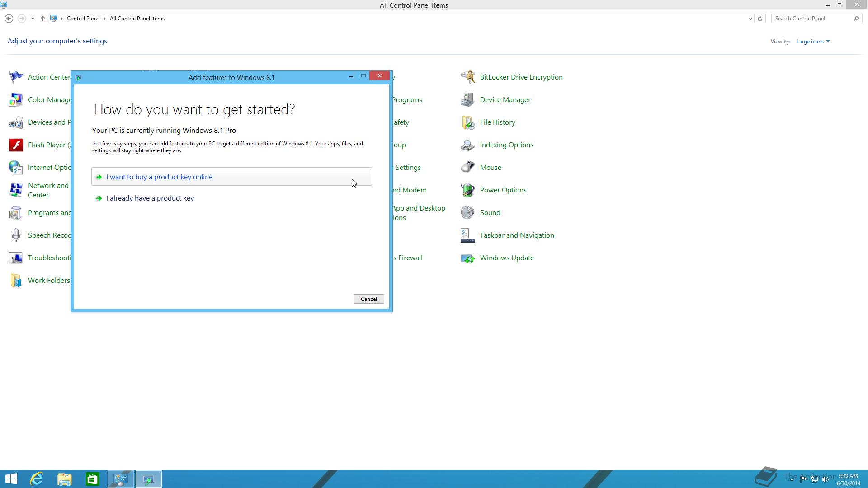Viewport: 868px width, 488px height.
Task: Click the Windows Start button
Action: (x=11, y=479)
